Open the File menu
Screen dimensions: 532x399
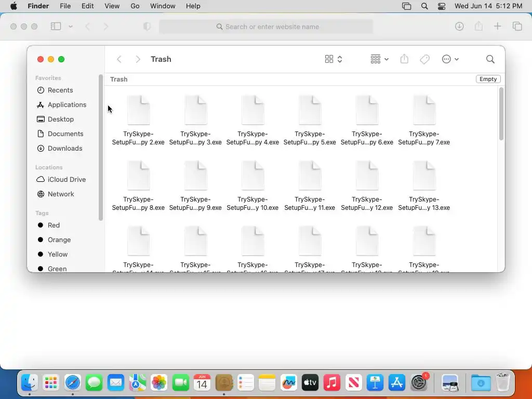[65, 6]
